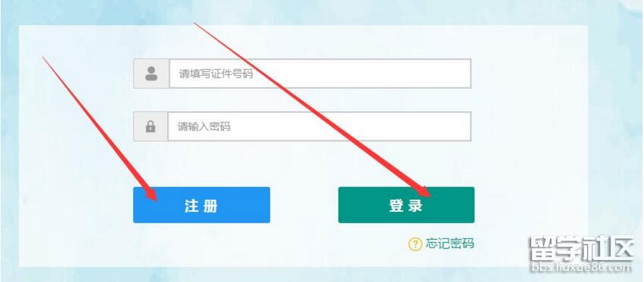Click the yellow question mark icon

[x=415, y=244]
